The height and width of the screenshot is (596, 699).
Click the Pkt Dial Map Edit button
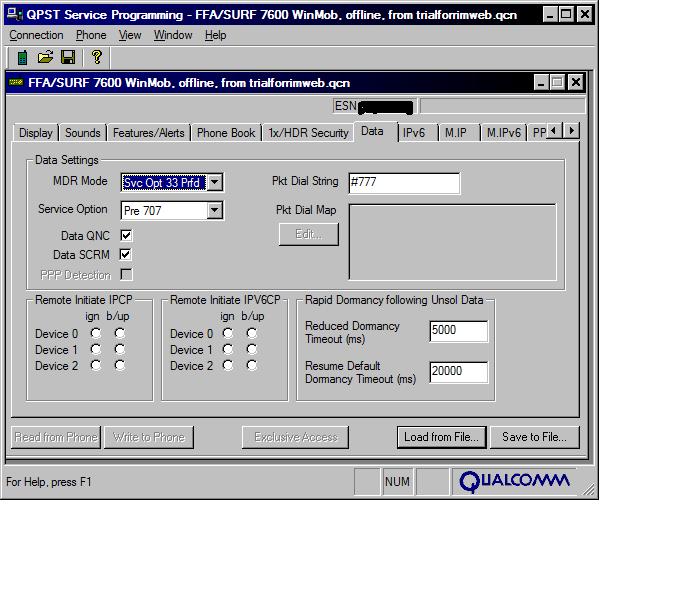coord(308,234)
